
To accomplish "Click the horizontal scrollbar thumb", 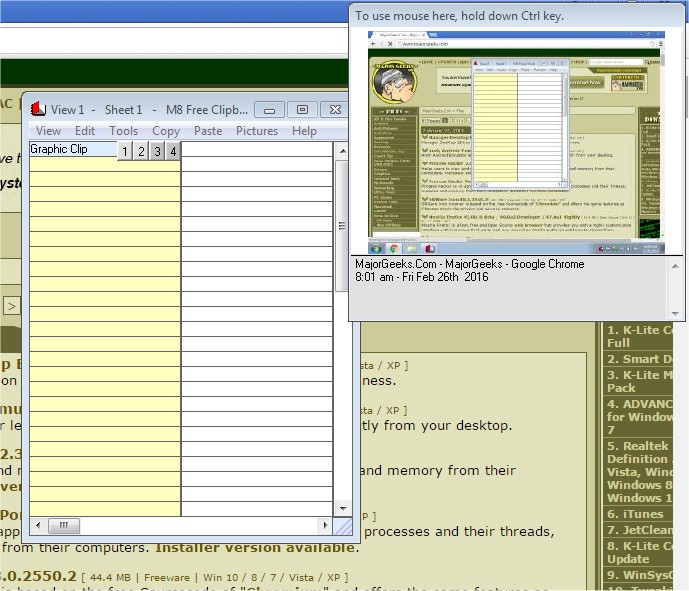I will (x=64, y=525).
